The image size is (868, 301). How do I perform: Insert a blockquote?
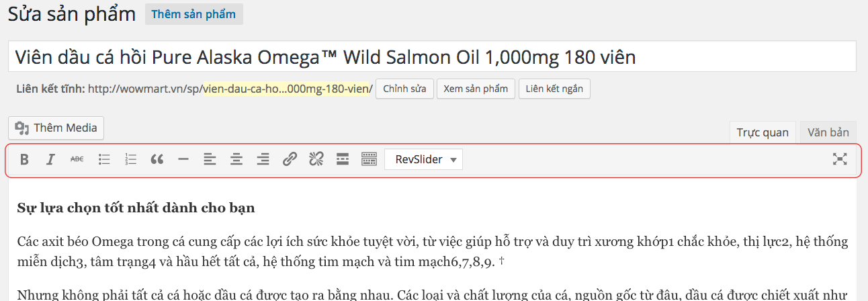click(157, 159)
